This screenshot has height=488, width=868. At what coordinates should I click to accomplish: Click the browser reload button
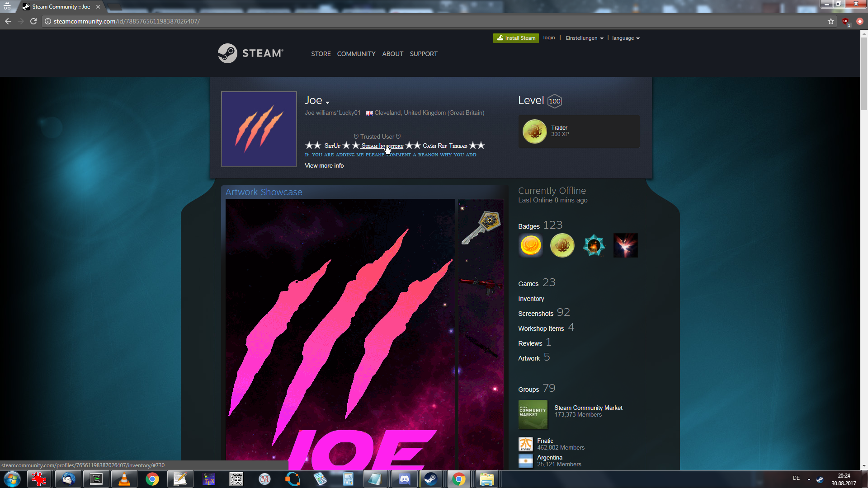(x=33, y=21)
